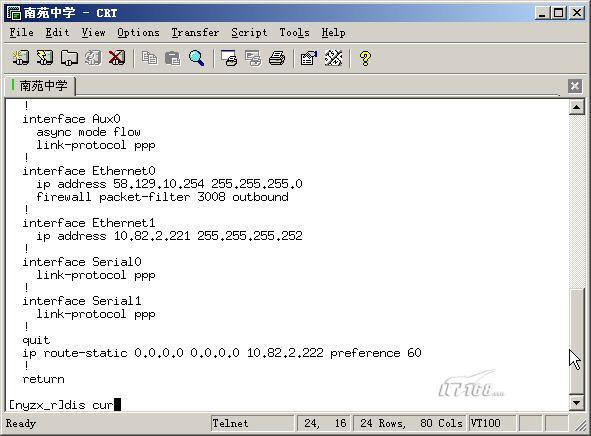The image size is (591, 436).
Task: Click the Connect toolbar icon
Action: pos(20,58)
